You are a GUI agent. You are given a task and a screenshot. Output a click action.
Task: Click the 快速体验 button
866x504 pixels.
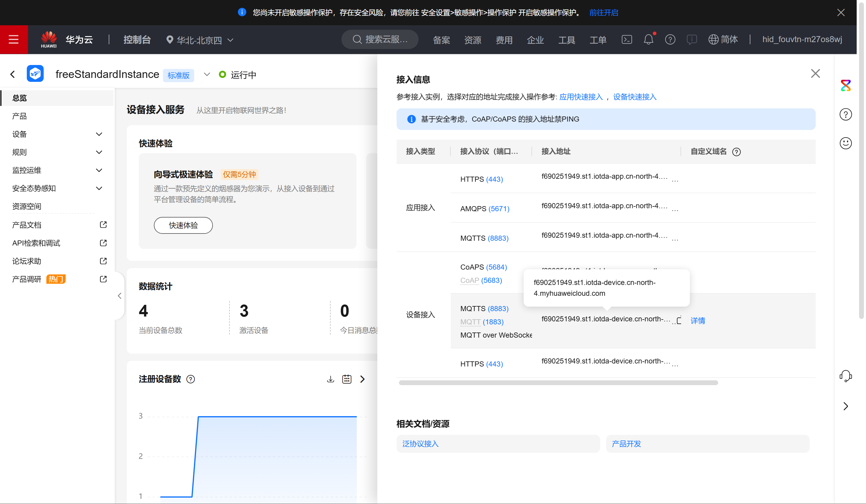(x=183, y=225)
